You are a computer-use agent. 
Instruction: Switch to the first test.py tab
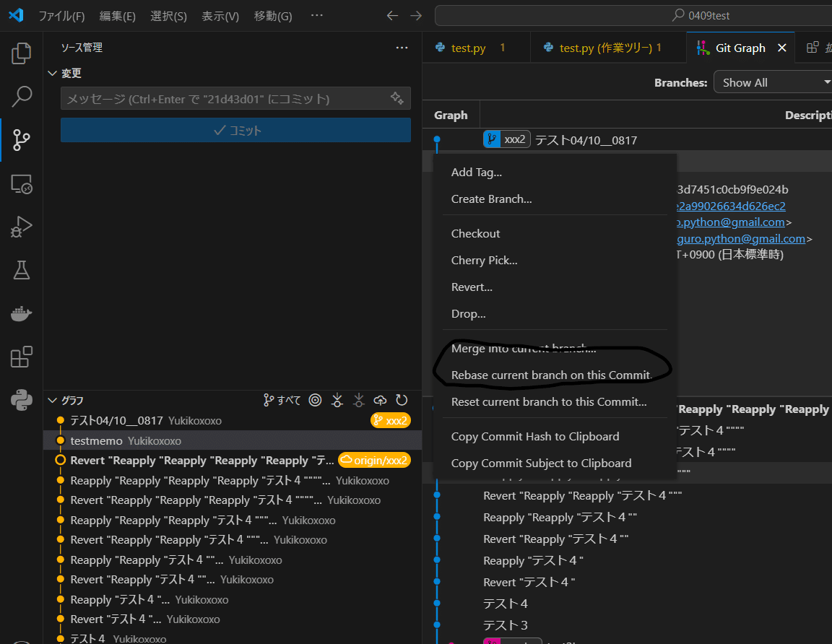tap(468, 47)
